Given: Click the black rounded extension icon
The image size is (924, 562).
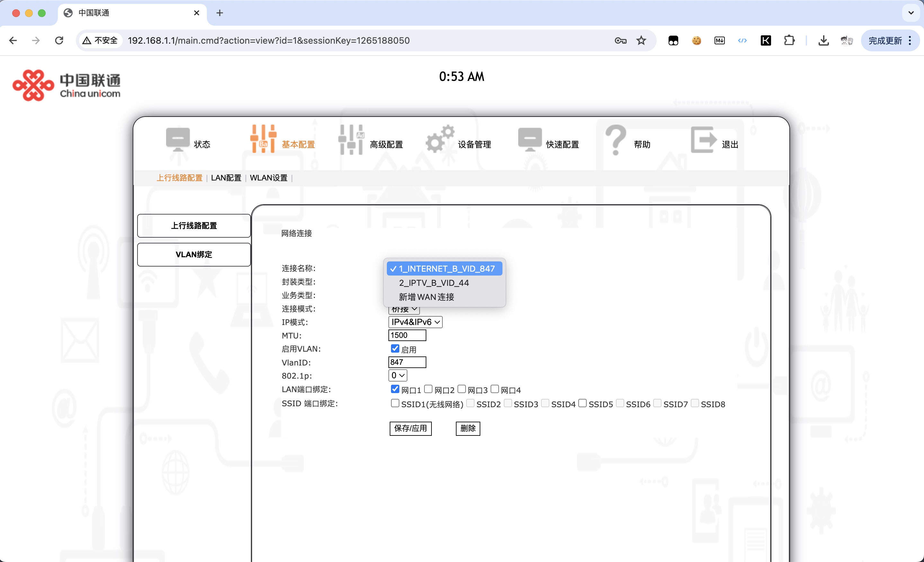Looking at the screenshot, I should point(673,40).
